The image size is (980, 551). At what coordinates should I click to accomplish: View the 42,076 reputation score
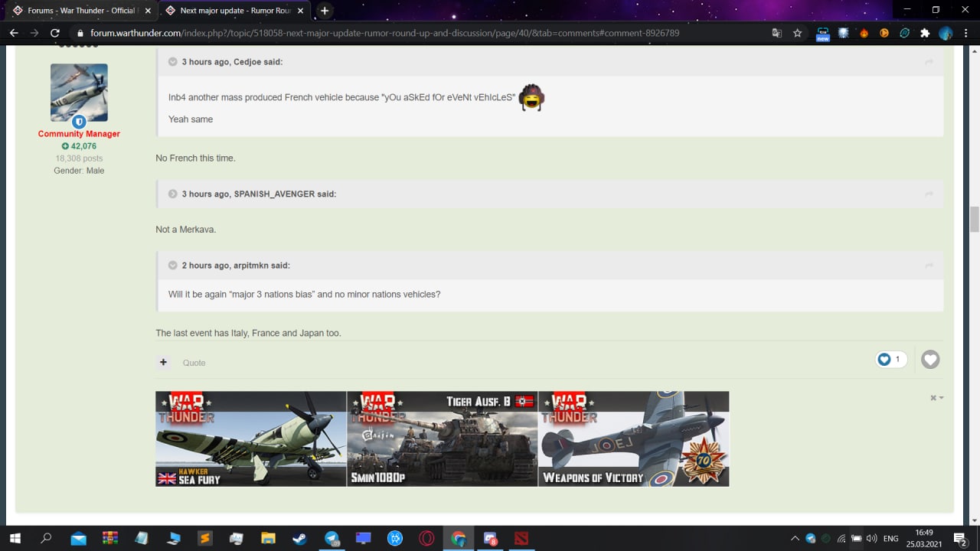tap(79, 146)
